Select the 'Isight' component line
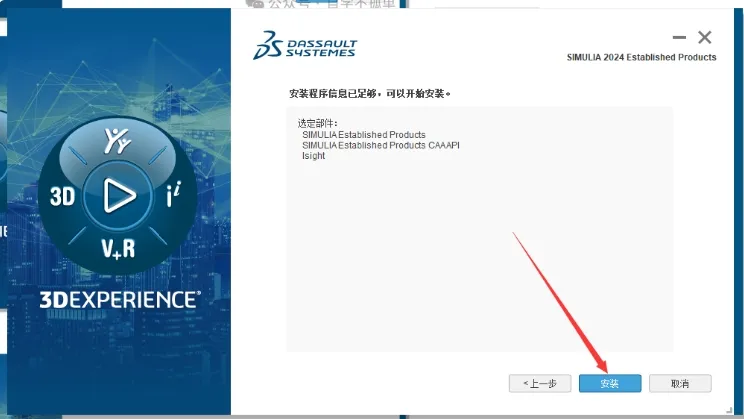 click(x=314, y=156)
